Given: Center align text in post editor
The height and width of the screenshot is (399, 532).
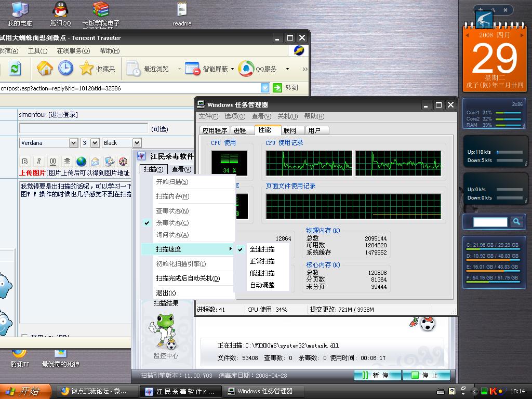Looking at the screenshot, I should click(67, 161).
